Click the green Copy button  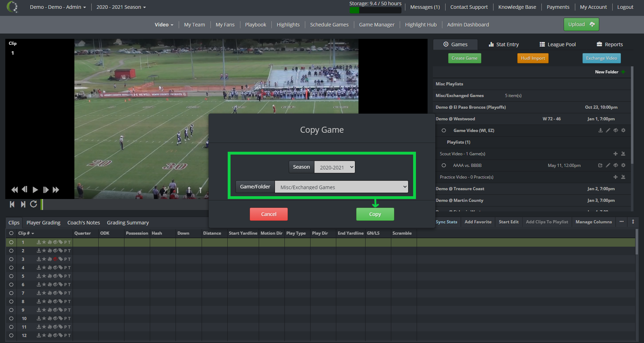(375, 214)
